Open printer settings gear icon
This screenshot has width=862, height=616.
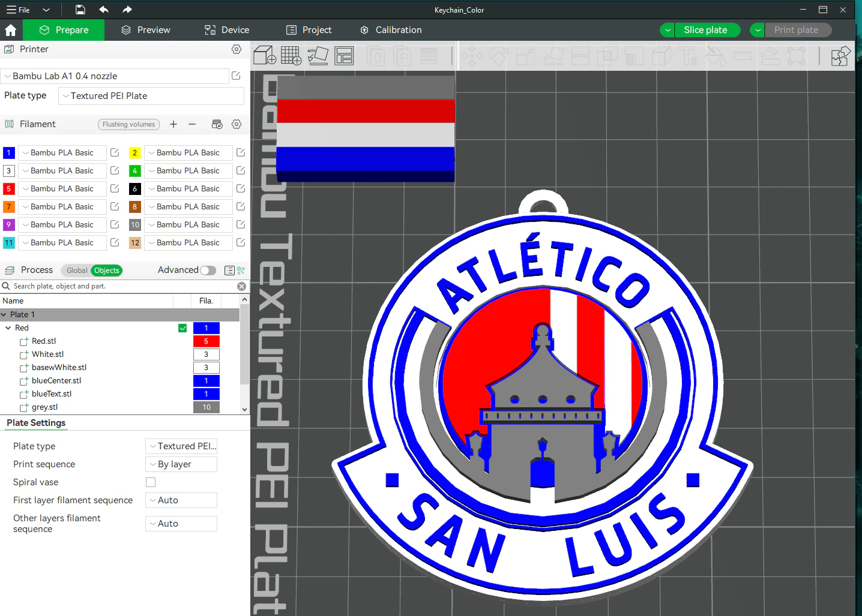(x=237, y=49)
